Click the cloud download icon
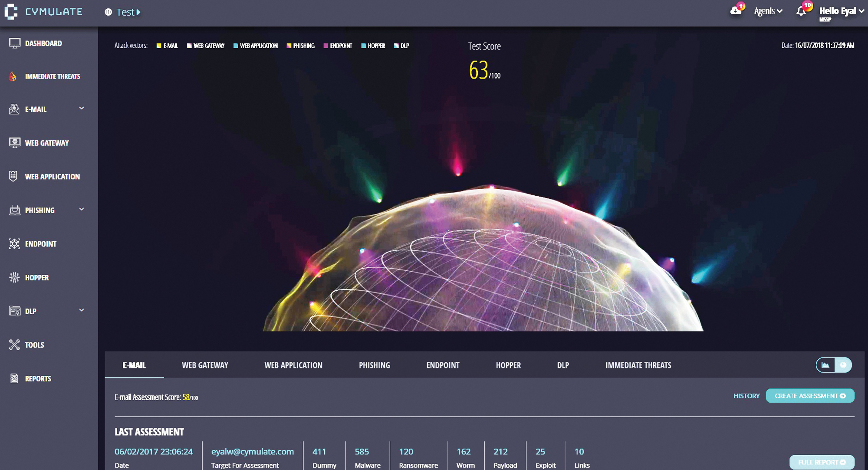Screen dimensions: 868x470 click(x=736, y=11)
